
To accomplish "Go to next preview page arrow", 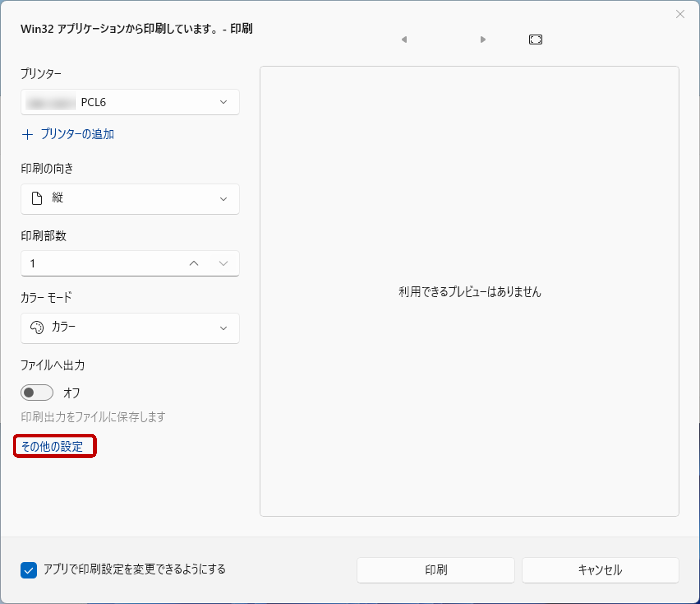I will (483, 39).
